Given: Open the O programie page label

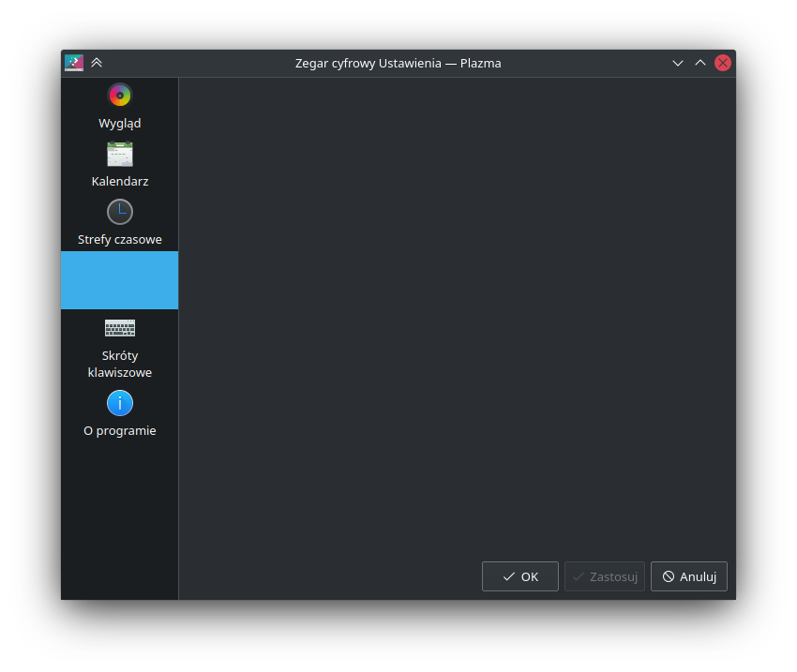Looking at the screenshot, I should 119,431.
